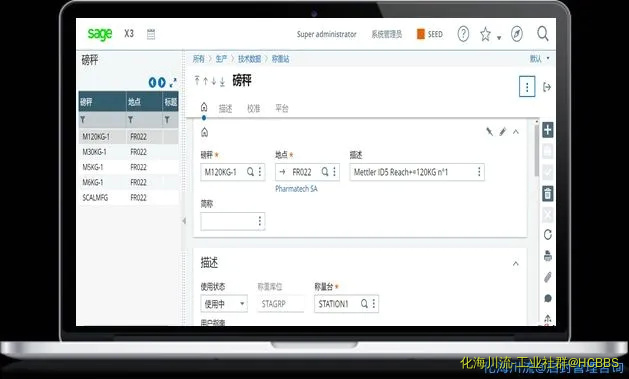Open the compass navigation icon

click(x=517, y=34)
